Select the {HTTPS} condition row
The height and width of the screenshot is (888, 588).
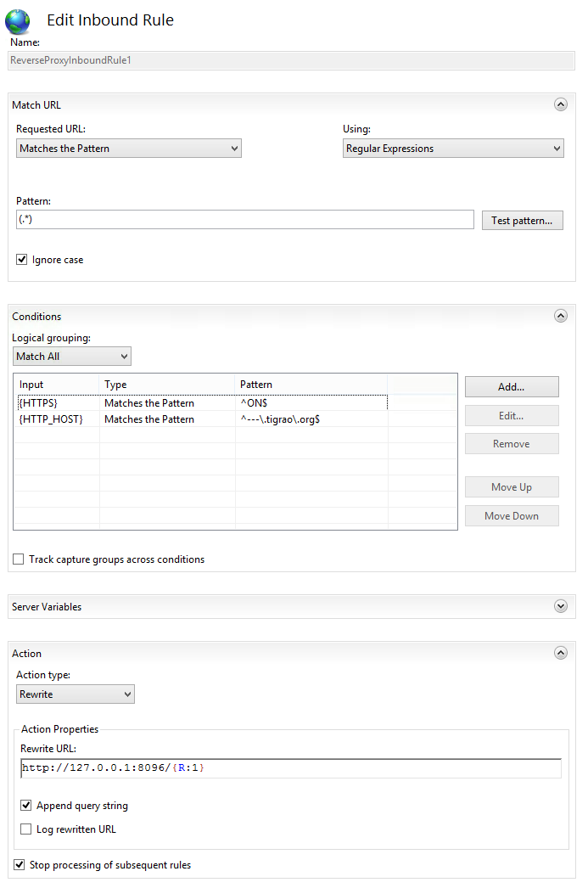tap(201, 402)
